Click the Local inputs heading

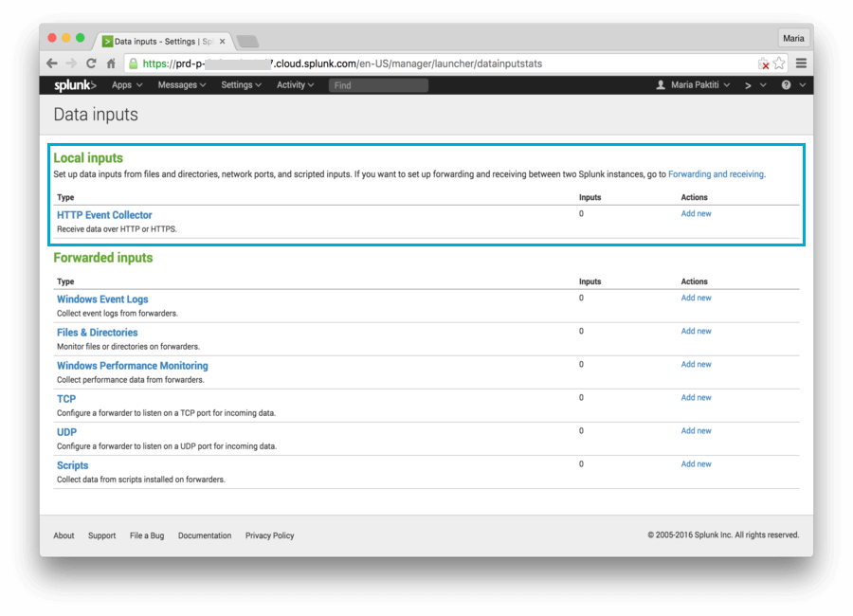[x=88, y=158]
